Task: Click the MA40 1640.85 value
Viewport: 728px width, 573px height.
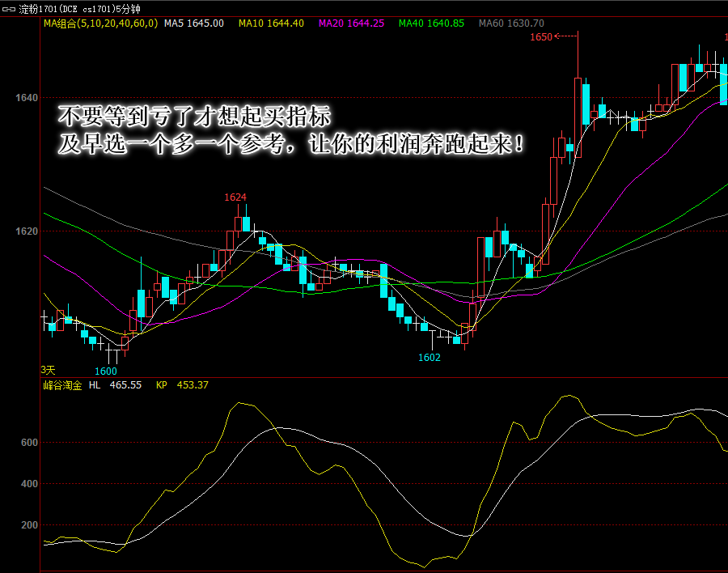Action: (x=431, y=23)
